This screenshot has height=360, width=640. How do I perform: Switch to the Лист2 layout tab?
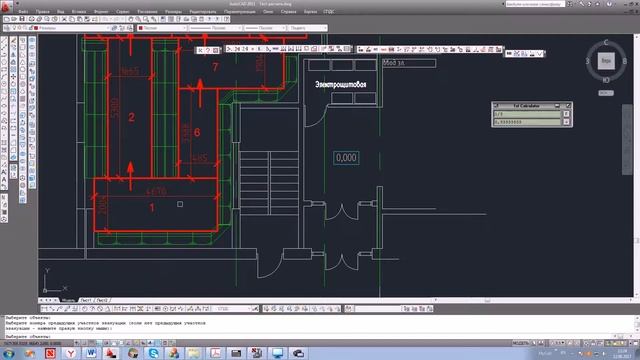click(102, 300)
